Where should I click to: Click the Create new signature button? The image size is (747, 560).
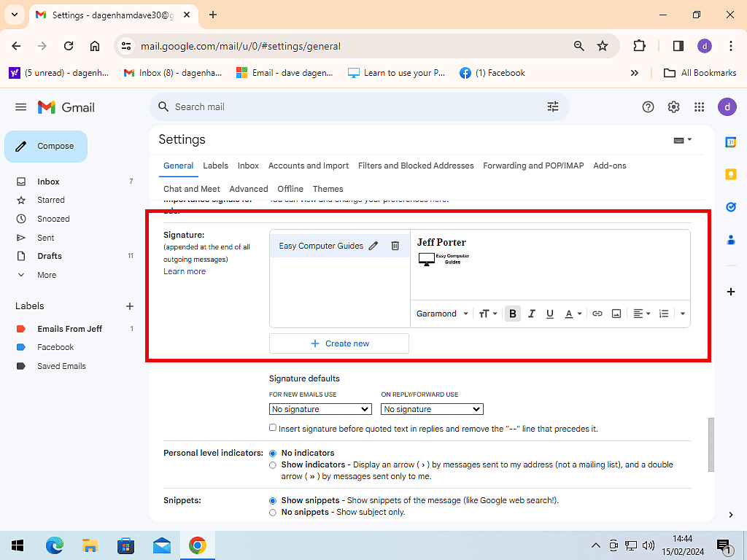pos(339,343)
